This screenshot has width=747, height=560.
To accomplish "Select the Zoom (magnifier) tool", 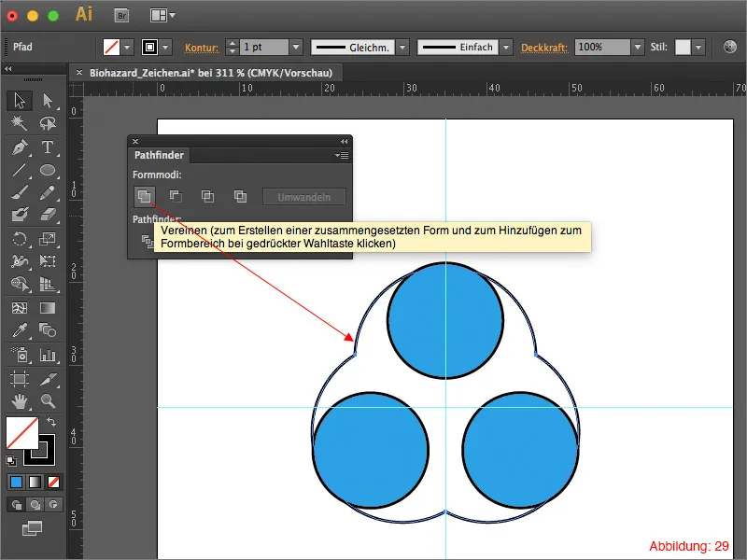I will pyautogui.click(x=48, y=401).
